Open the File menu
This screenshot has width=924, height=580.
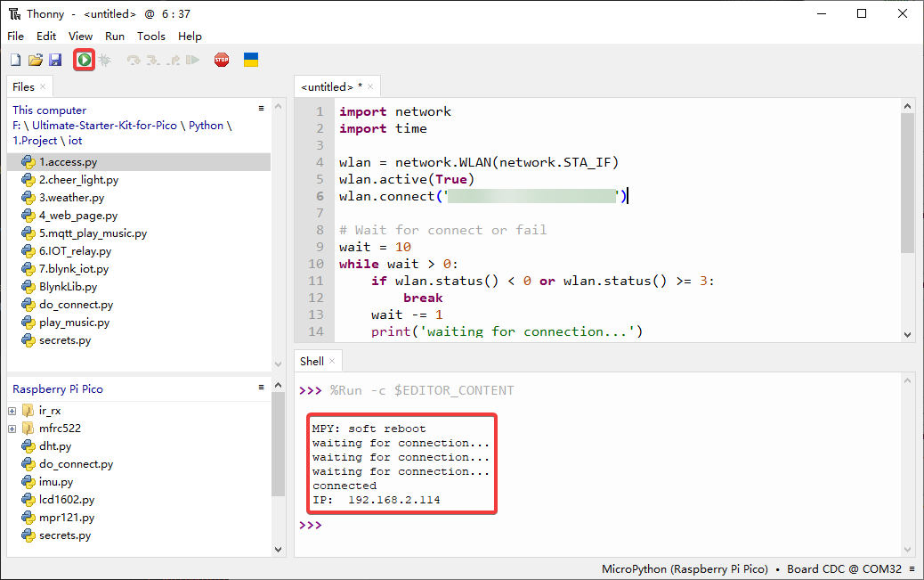[15, 36]
